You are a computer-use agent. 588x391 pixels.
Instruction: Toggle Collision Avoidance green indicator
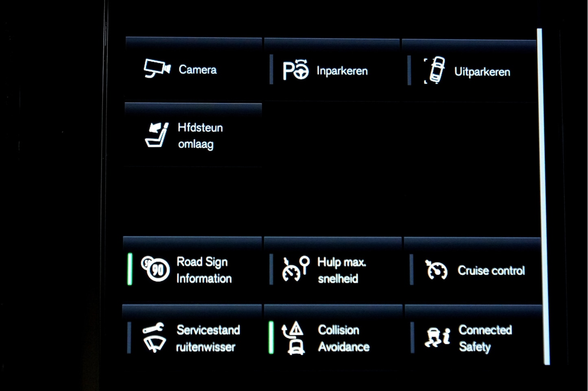point(271,337)
